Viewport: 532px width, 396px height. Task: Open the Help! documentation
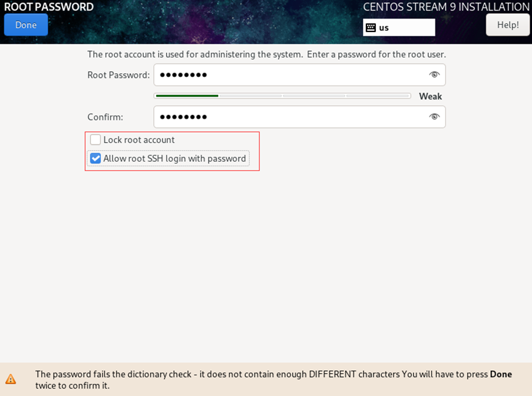click(x=507, y=25)
